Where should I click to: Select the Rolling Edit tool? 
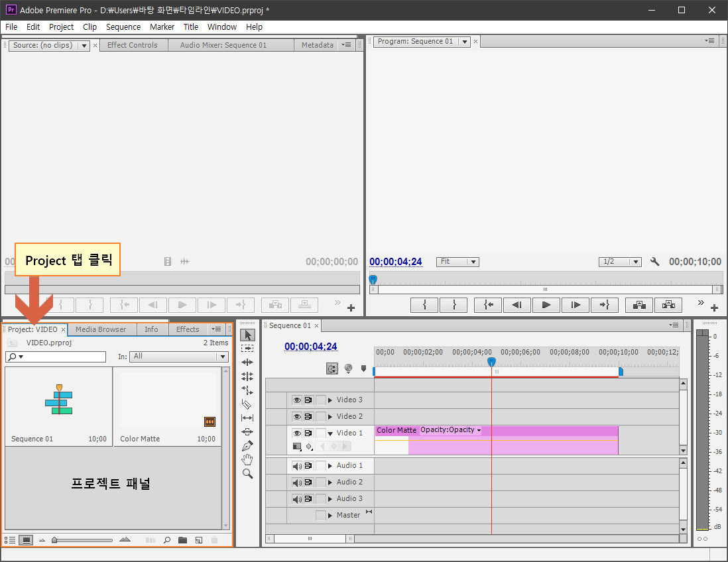coord(247,376)
